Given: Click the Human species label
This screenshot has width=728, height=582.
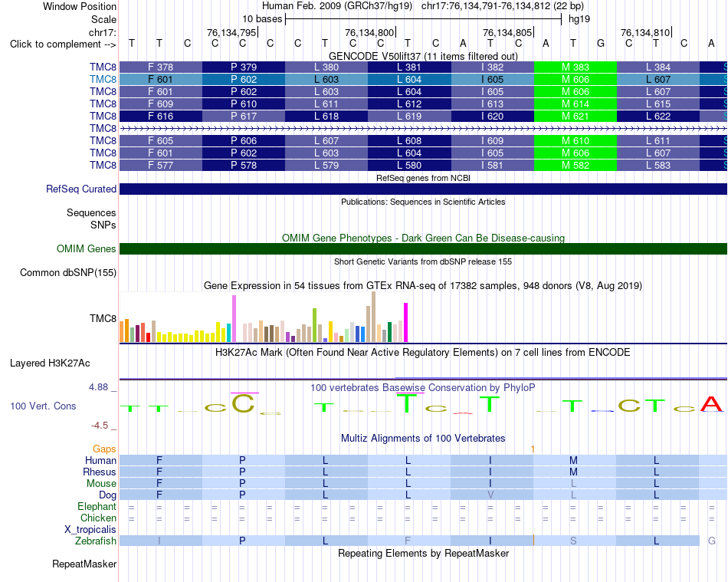Looking at the screenshot, I should (x=100, y=460).
